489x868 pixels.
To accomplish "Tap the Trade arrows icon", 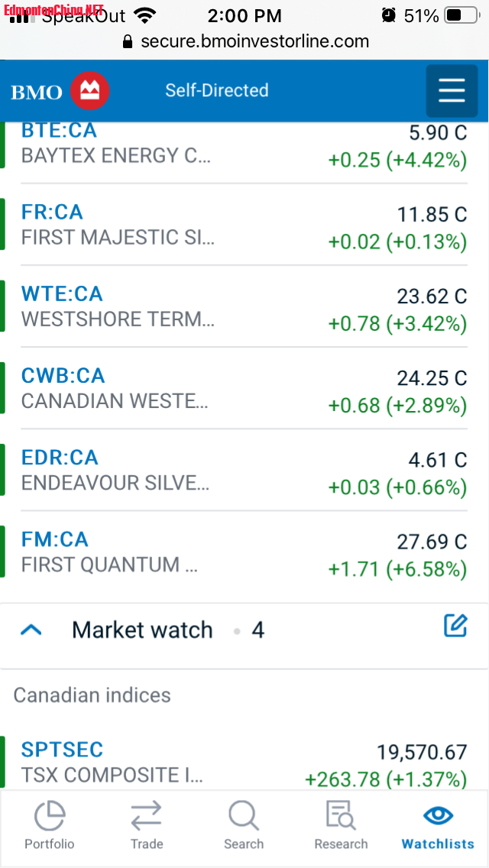I will click(x=146, y=817).
